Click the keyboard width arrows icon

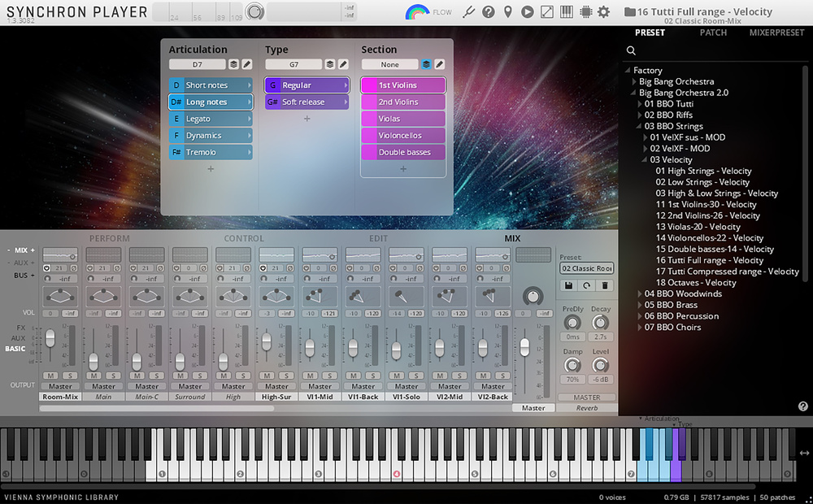[x=804, y=453]
